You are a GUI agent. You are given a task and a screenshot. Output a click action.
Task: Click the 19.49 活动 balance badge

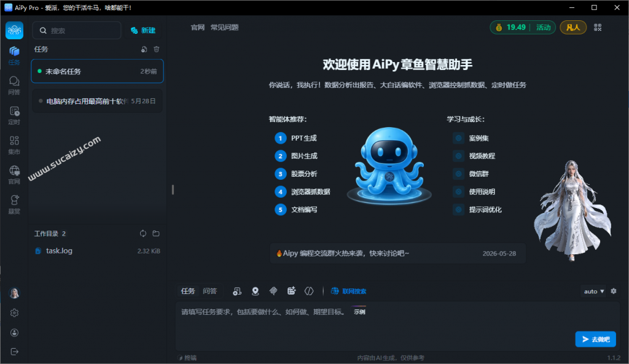pos(523,27)
